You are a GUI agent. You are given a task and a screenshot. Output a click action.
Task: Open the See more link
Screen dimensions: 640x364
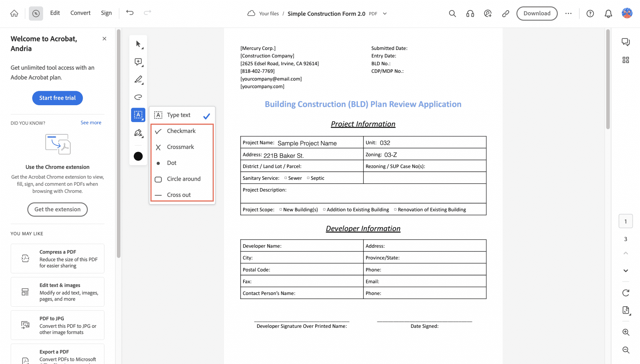coord(91,122)
